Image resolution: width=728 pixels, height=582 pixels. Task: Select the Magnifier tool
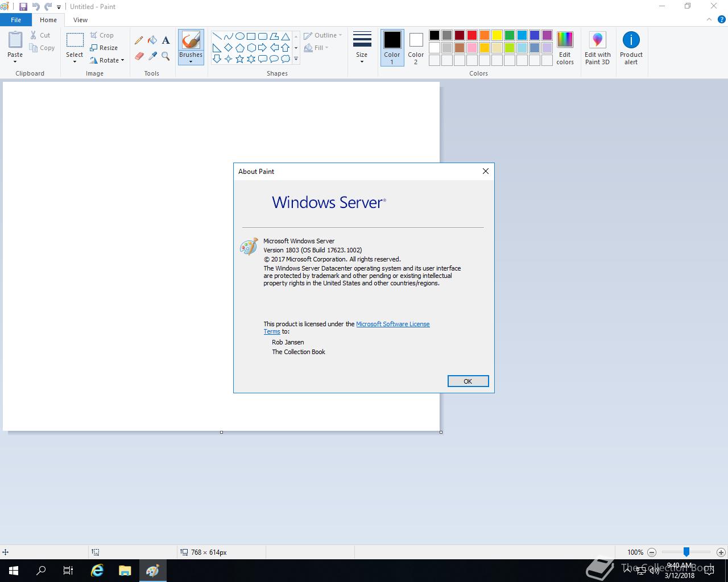coord(166,56)
